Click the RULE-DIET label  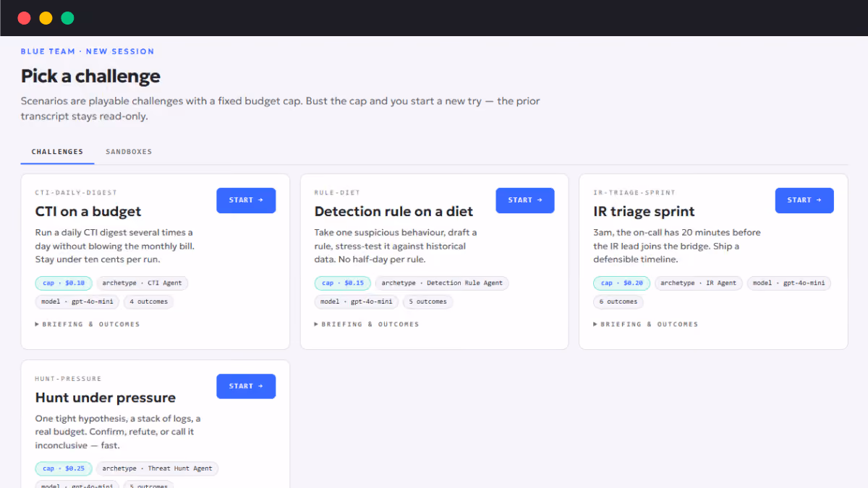pyautogui.click(x=337, y=193)
